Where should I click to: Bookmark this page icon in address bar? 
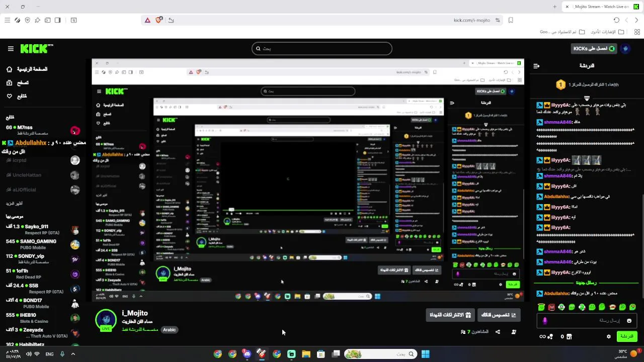pyautogui.click(x=511, y=20)
